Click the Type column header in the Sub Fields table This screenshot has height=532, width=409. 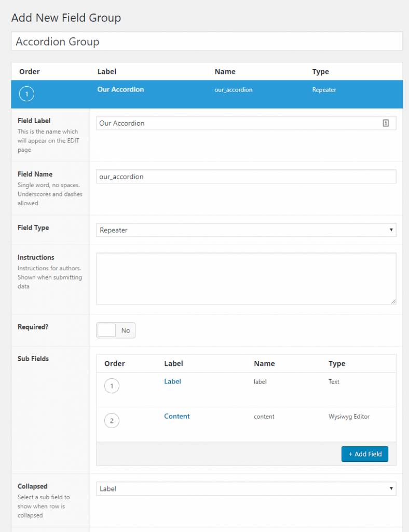pos(337,363)
